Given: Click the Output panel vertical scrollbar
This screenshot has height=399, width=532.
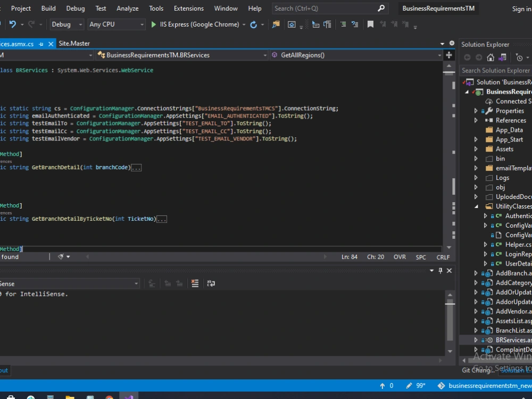Looking at the screenshot, I should 450,323.
